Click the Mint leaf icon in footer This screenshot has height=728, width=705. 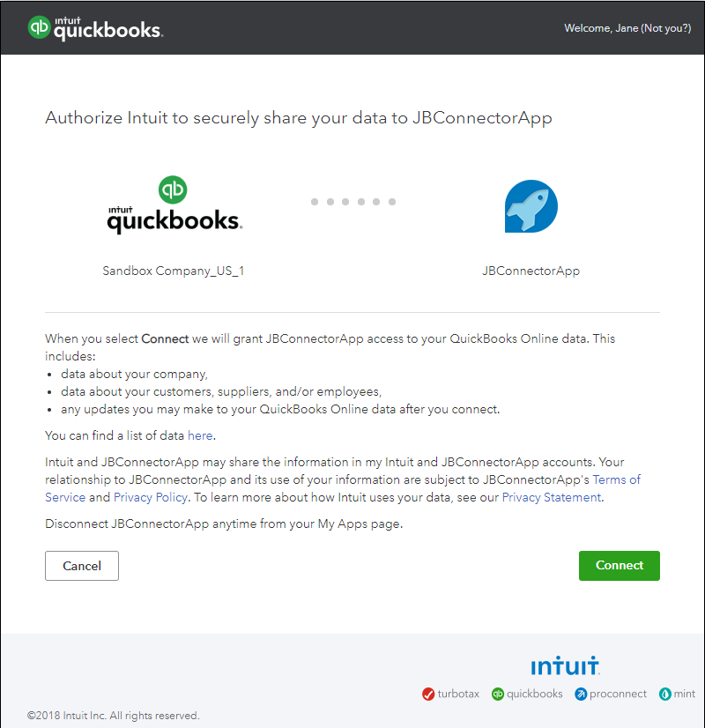664,694
